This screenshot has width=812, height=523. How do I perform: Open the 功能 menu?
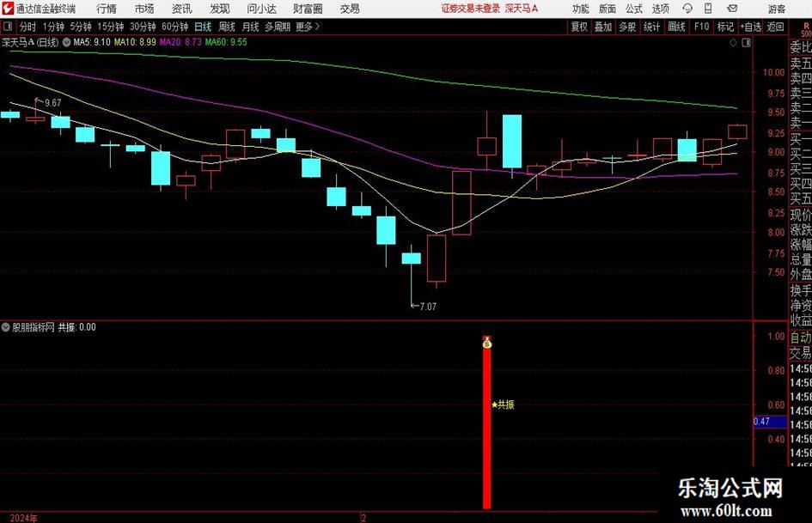coord(581,9)
